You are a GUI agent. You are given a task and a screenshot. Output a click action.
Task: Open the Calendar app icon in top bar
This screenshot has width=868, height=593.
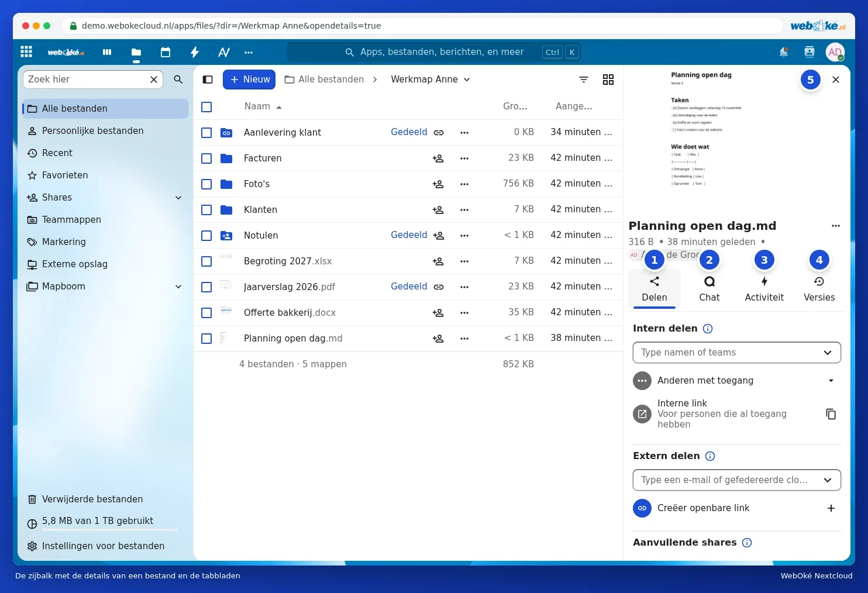(166, 52)
